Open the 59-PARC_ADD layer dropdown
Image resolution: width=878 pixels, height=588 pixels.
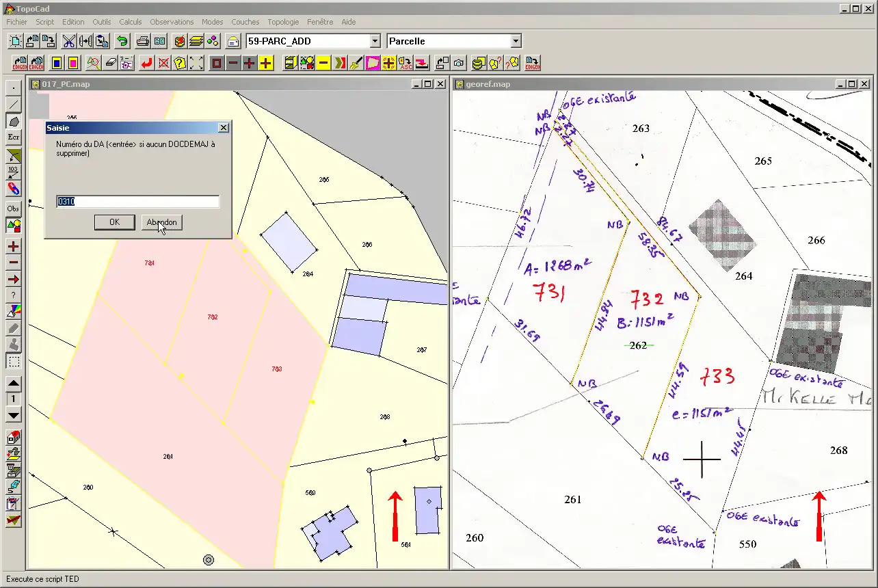(375, 41)
